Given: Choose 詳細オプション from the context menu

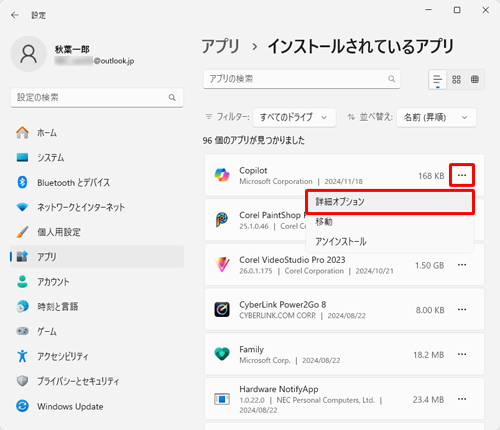Looking at the screenshot, I should (x=390, y=202).
